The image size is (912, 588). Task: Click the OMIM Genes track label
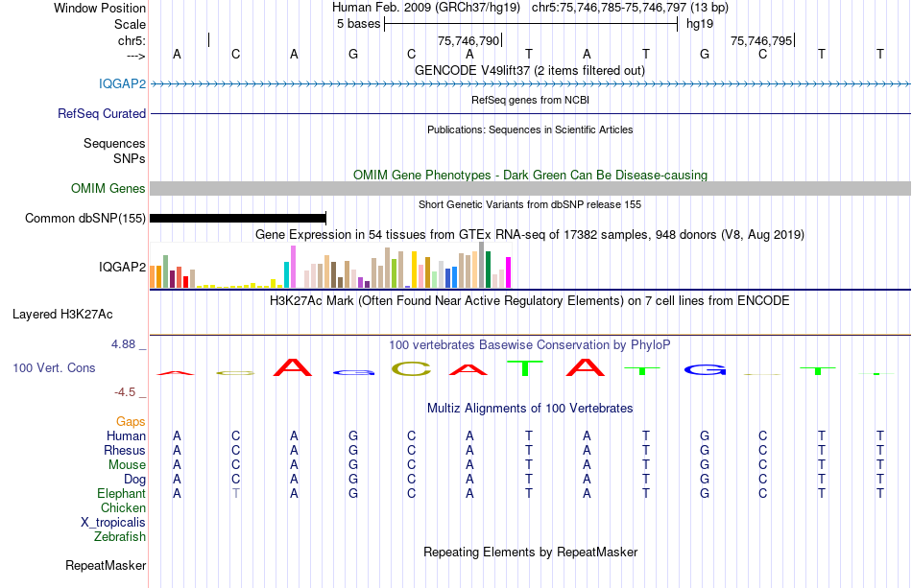click(x=108, y=188)
